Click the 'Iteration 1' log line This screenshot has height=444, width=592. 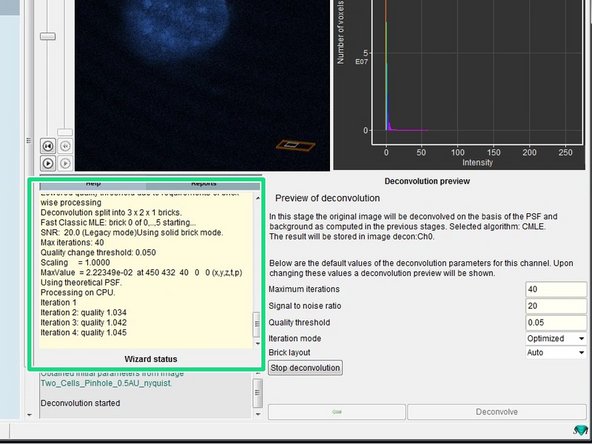pyautogui.click(x=59, y=302)
